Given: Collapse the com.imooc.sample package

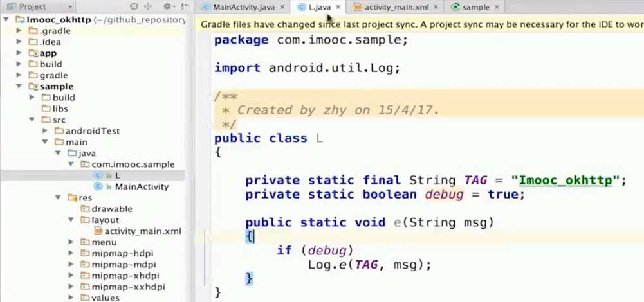Looking at the screenshot, I should (x=71, y=164).
